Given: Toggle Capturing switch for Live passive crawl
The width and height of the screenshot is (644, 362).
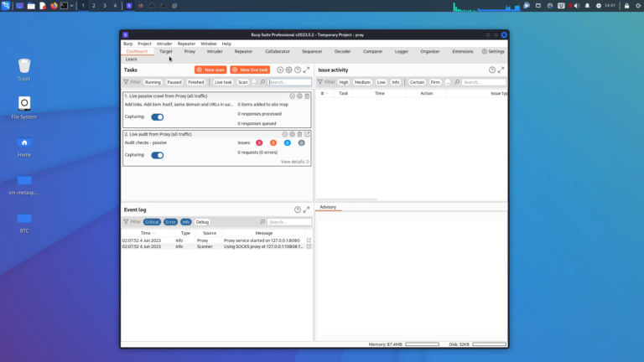Looking at the screenshot, I should coord(158,117).
